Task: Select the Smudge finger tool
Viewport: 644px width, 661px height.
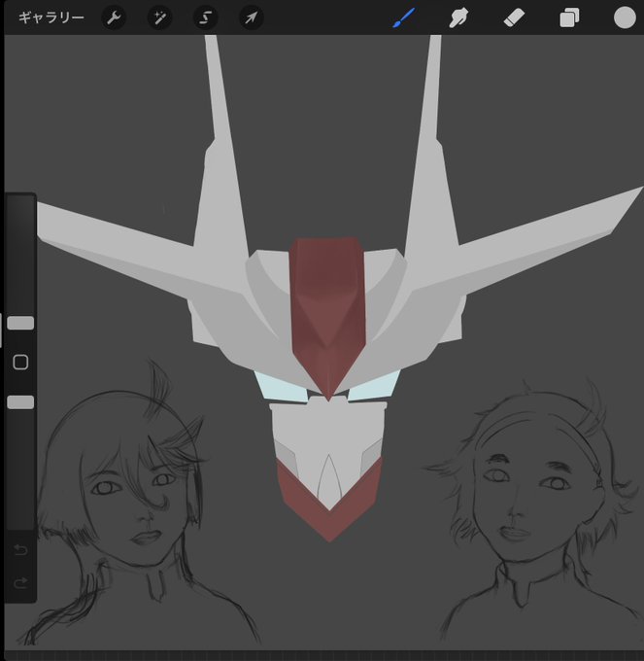Action: coord(458,18)
